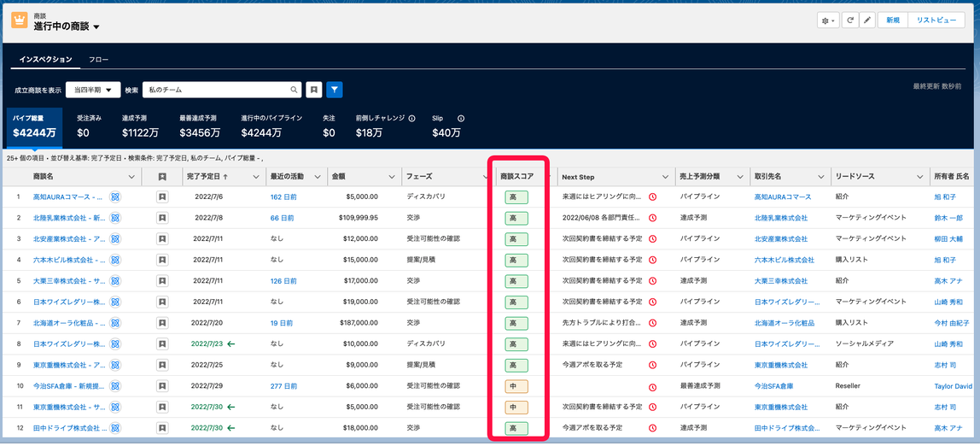Click the pencil edit icon in the header

point(866,21)
